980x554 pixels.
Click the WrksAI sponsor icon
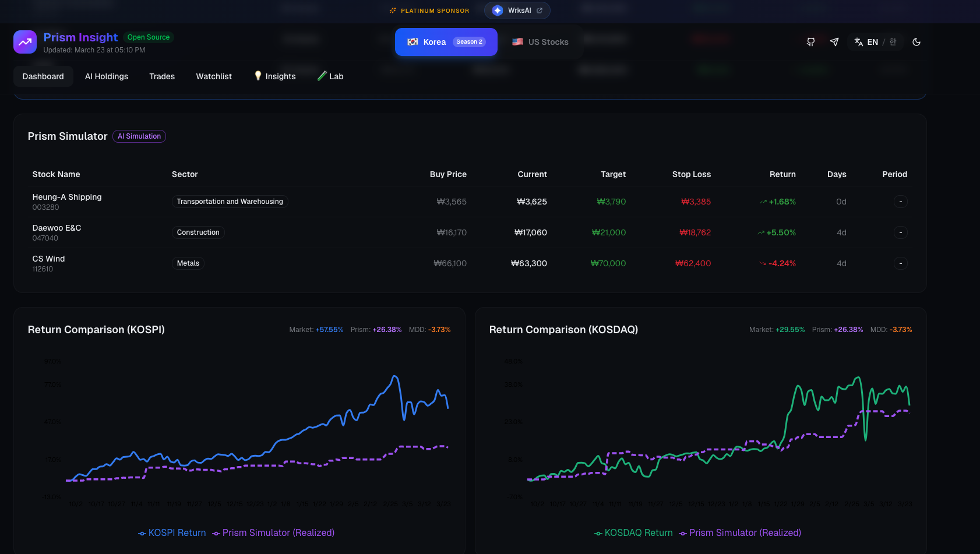[497, 10]
